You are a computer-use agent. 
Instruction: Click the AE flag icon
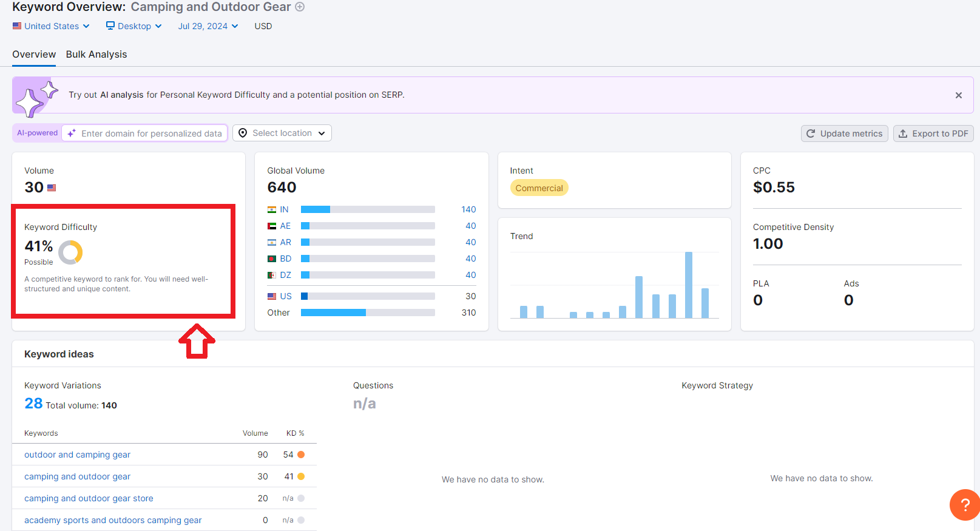(x=272, y=226)
